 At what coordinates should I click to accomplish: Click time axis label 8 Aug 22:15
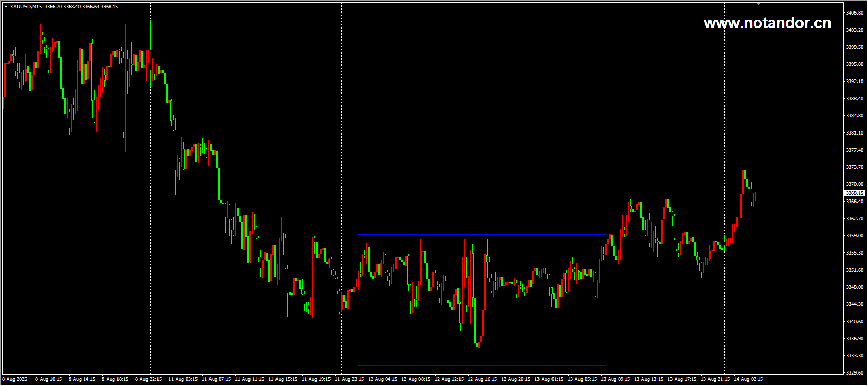[x=148, y=379]
